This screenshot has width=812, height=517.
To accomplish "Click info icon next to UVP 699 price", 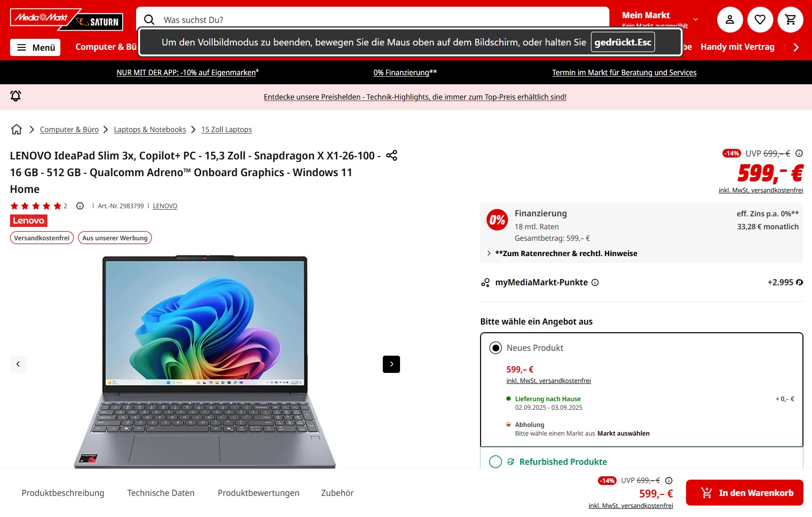I will [x=799, y=153].
